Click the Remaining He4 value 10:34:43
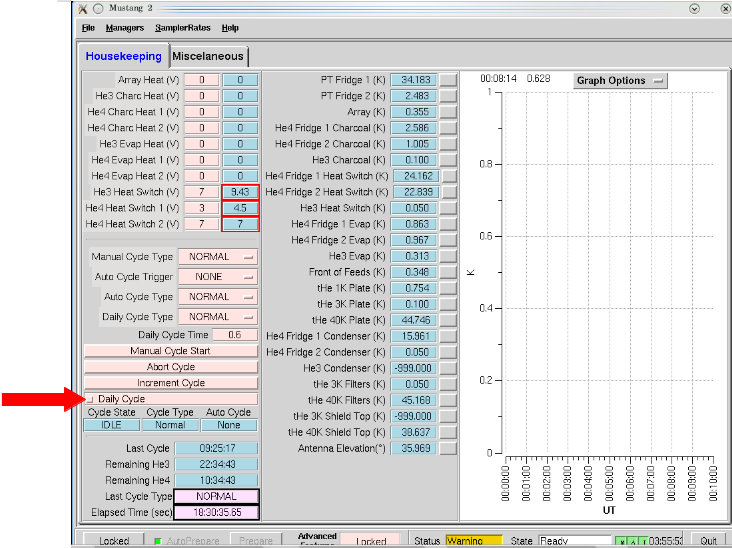Image resolution: width=732 pixels, height=548 pixels. [217, 480]
